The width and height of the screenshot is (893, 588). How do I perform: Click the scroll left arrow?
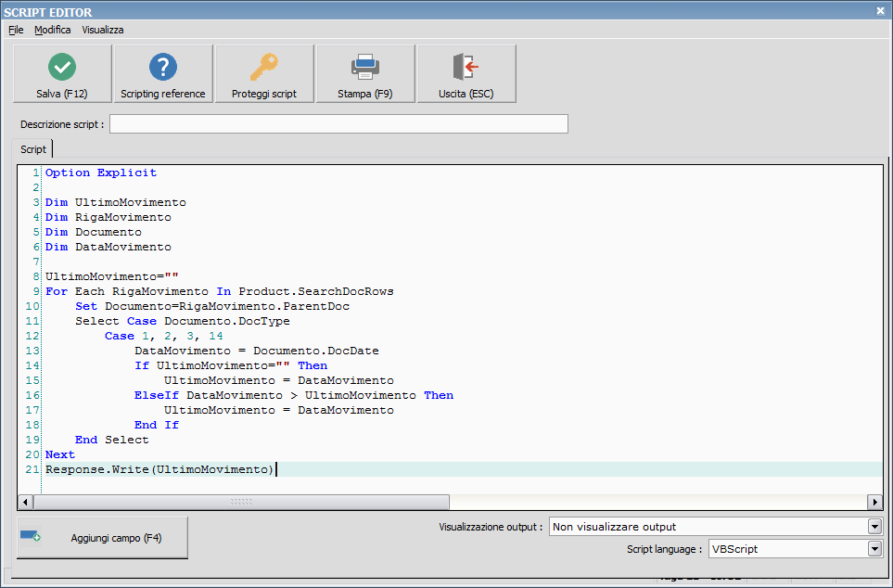25,502
